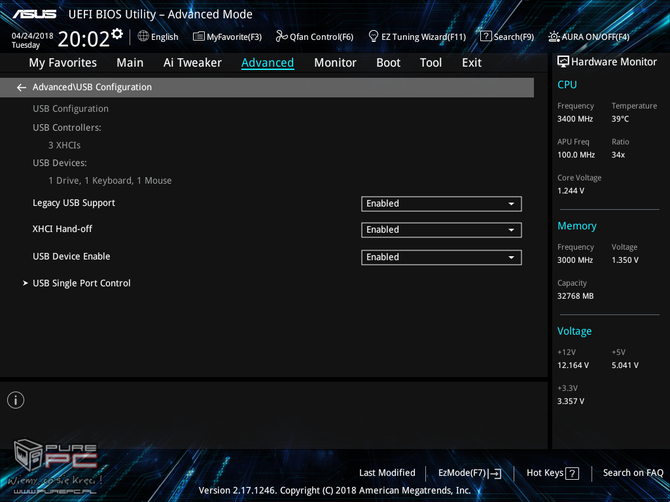Switch to My Favorites tab
The image size is (670, 502).
63,63
